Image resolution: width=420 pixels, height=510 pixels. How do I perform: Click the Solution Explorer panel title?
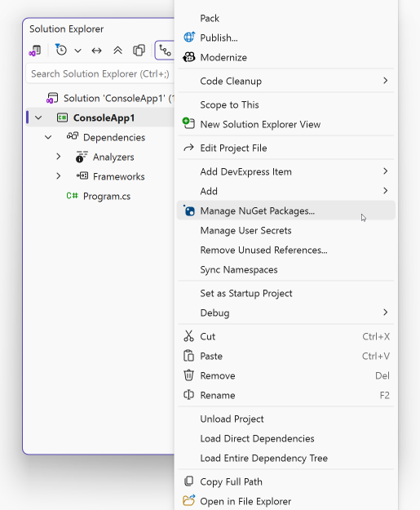tap(67, 29)
